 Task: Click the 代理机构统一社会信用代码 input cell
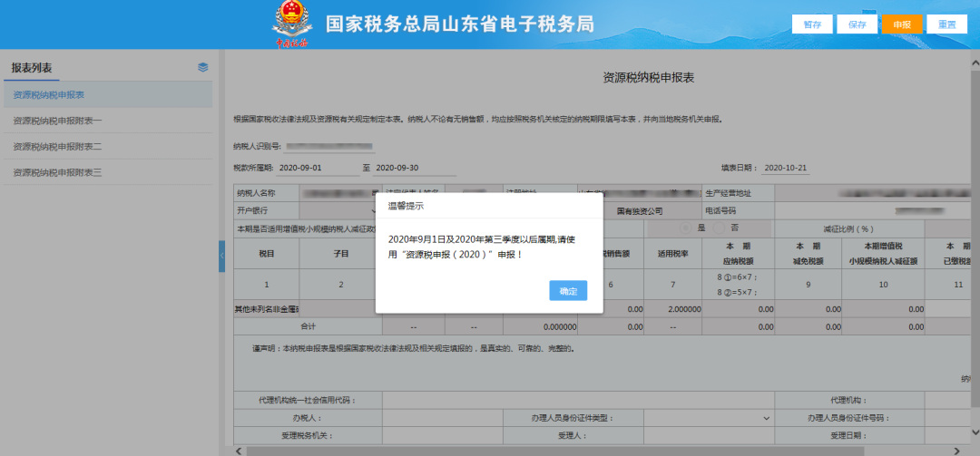click(578, 401)
